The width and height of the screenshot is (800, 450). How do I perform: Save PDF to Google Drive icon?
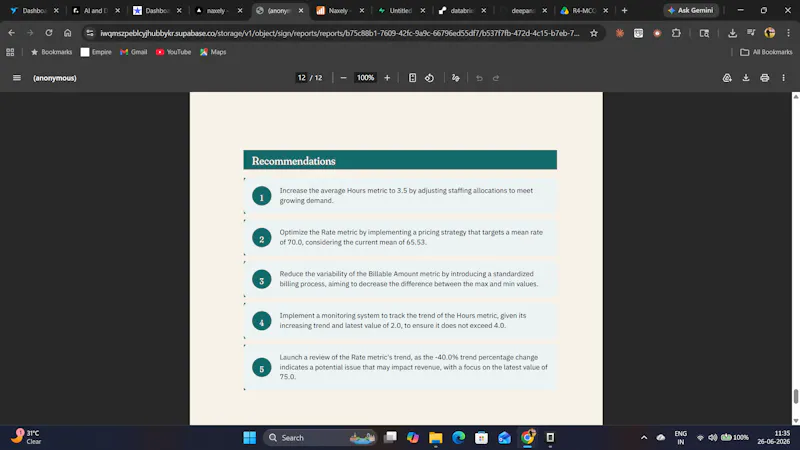[x=727, y=78]
